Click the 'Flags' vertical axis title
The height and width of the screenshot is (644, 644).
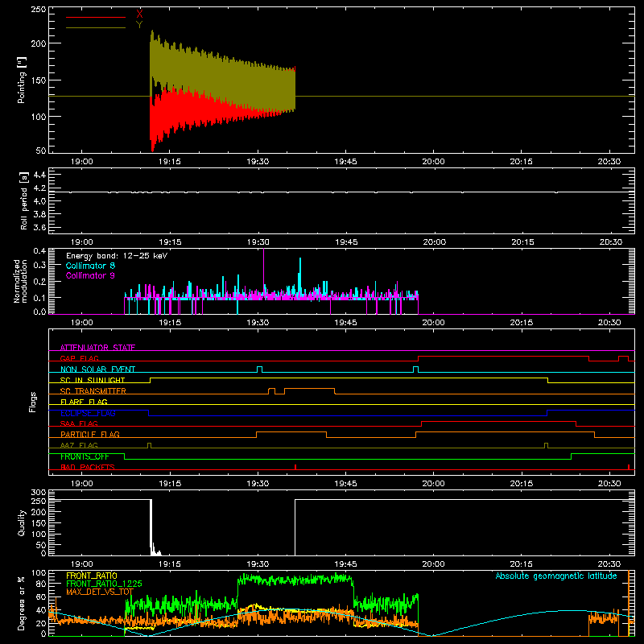tap(33, 402)
